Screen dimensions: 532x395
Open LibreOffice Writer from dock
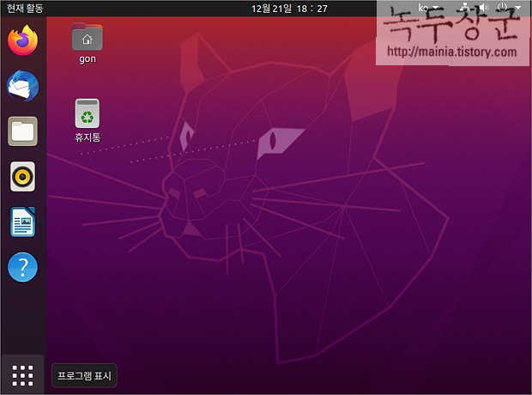(x=22, y=222)
